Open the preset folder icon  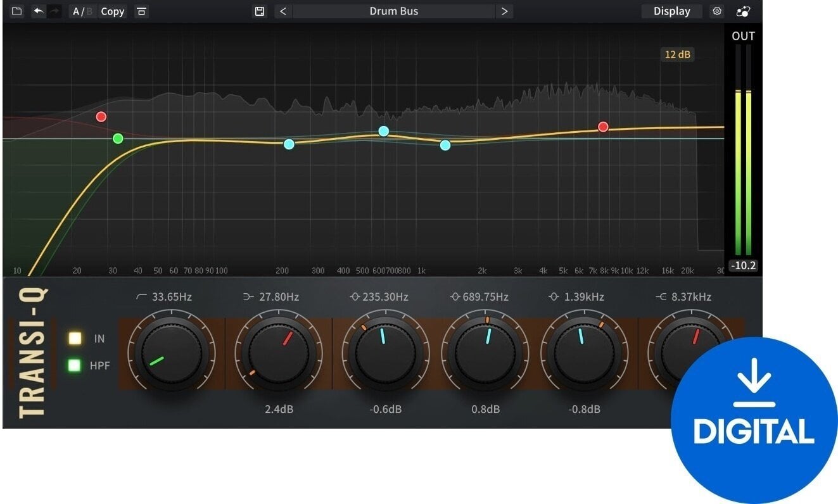(17, 11)
